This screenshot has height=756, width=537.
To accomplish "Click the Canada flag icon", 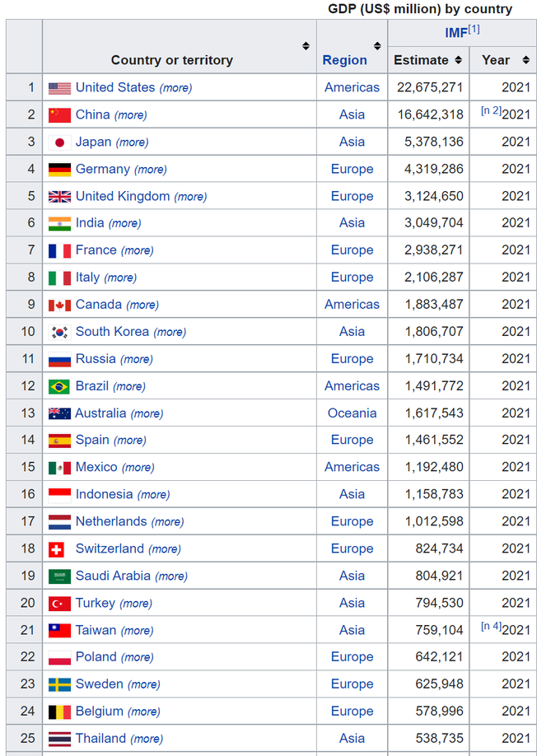I will tap(60, 306).
